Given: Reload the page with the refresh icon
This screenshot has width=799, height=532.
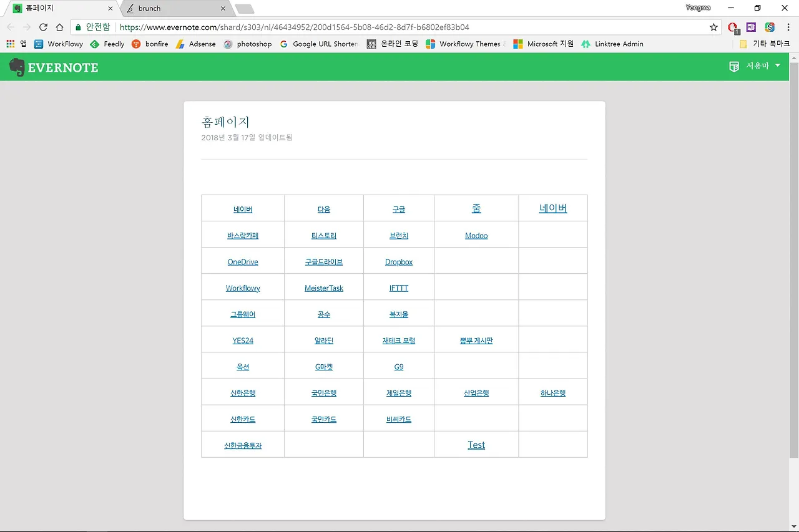Looking at the screenshot, I should (x=43, y=27).
